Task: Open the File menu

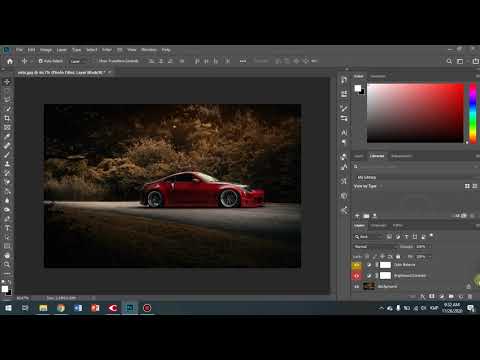Action: [19, 50]
